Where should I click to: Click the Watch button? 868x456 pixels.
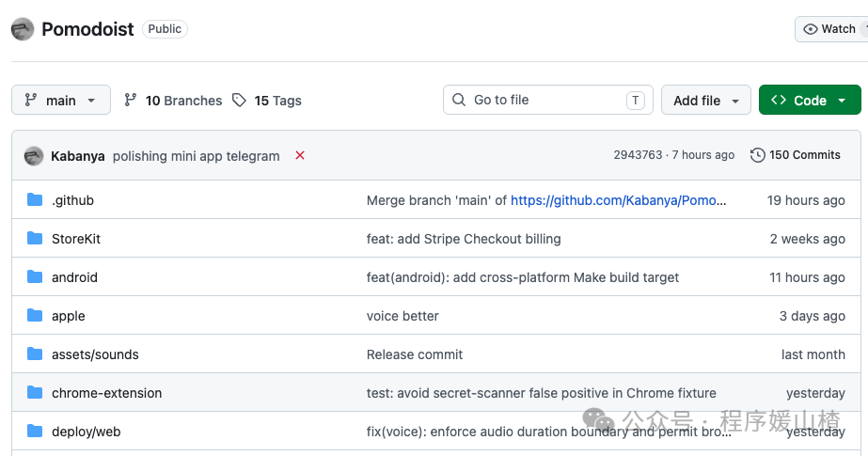click(x=831, y=29)
